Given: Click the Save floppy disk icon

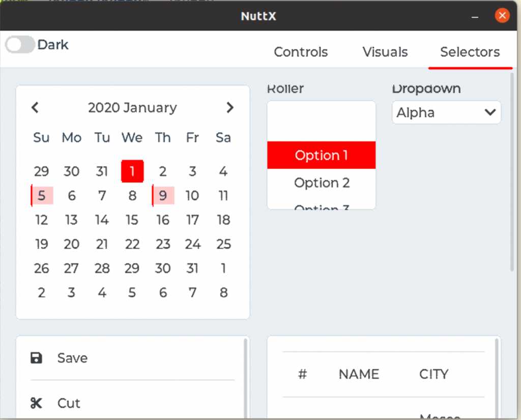Looking at the screenshot, I should [36, 358].
